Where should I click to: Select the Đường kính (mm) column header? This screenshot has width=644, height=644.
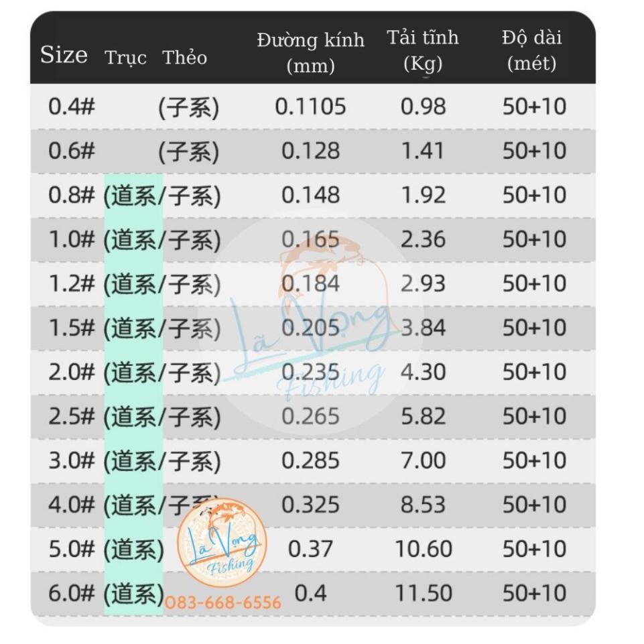pyautogui.click(x=310, y=52)
